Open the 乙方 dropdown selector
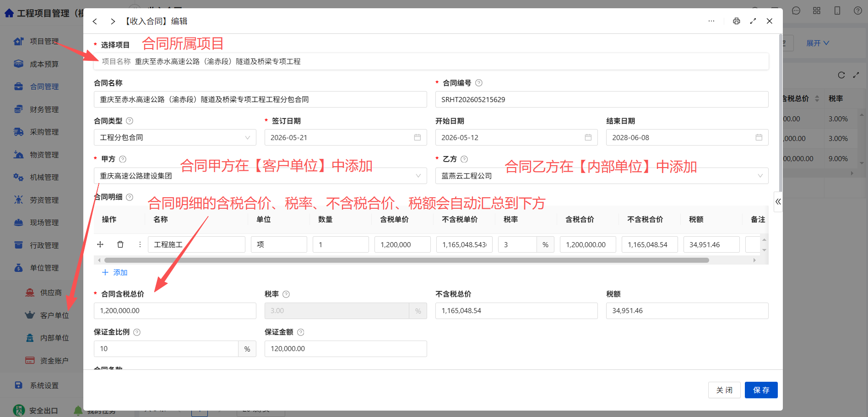 pyautogui.click(x=602, y=176)
